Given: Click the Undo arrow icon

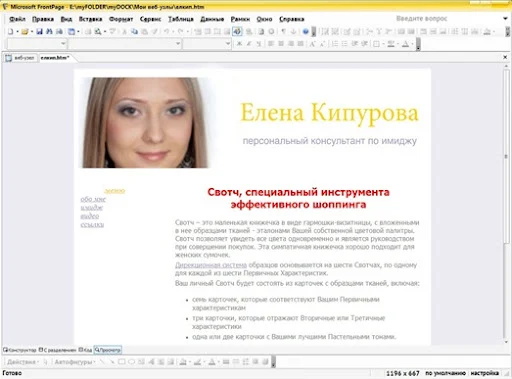Looking at the screenshot, I should click(x=166, y=32).
